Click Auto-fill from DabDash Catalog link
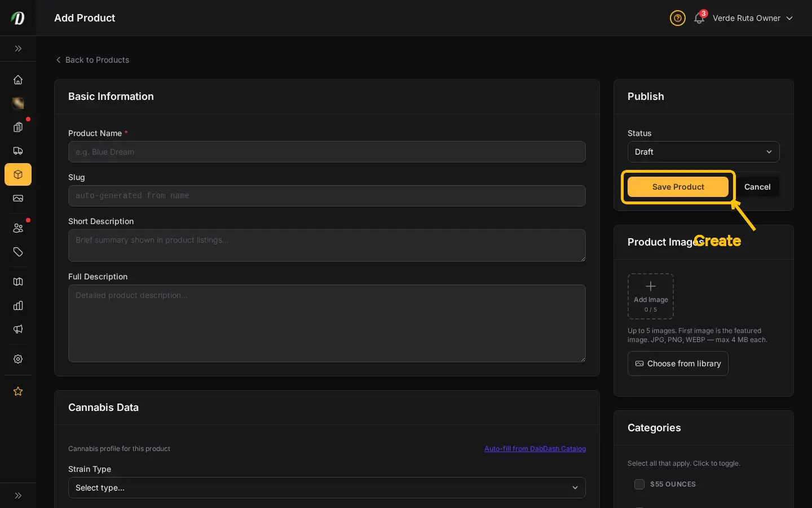The image size is (812, 508). pyautogui.click(x=535, y=449)
